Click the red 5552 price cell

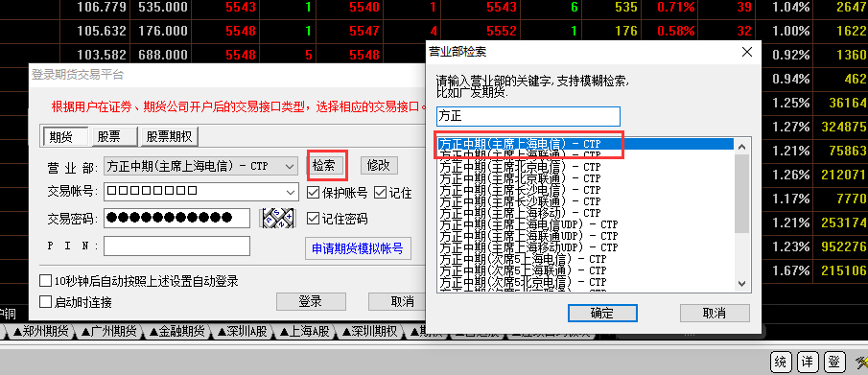[502, 31]
